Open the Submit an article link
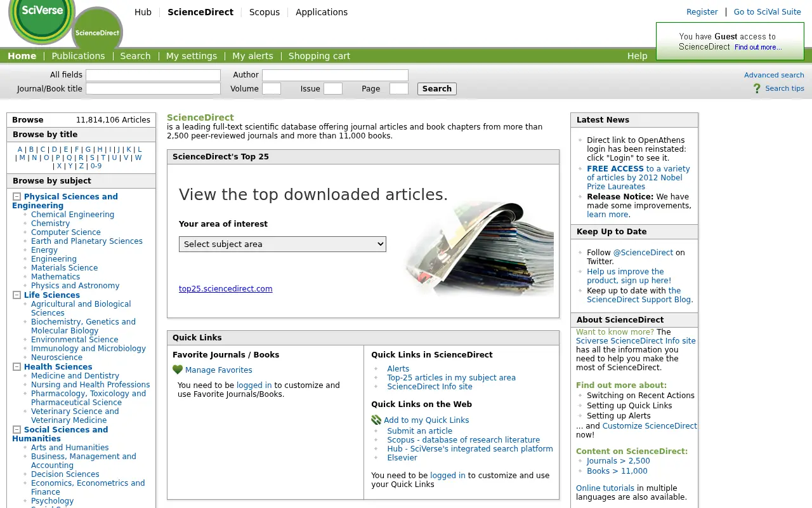 click(x=420, y=431)
